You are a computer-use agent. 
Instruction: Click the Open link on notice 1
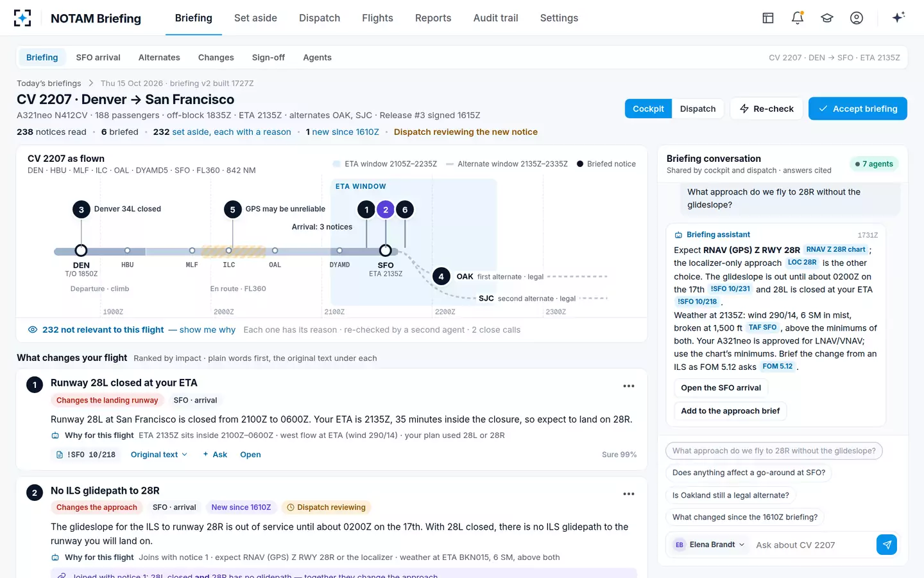click(x=250, y=455)
